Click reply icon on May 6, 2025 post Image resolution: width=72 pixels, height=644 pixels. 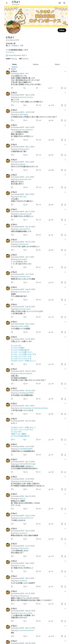(x=12, y=105)
